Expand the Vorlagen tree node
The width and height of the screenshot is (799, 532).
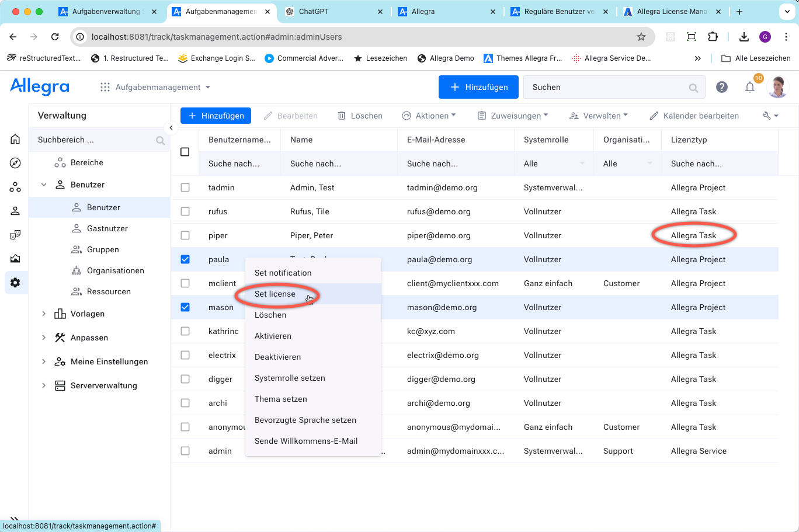44,314
